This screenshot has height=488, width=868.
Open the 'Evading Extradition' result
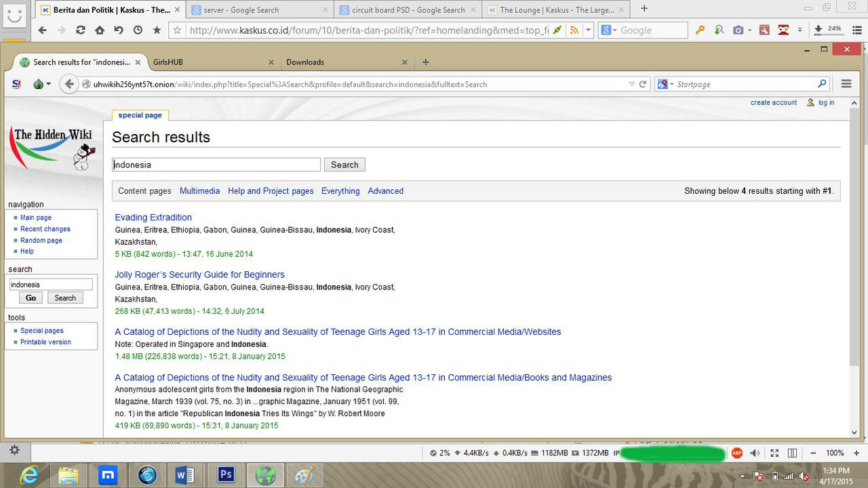[x=153, y=218]
